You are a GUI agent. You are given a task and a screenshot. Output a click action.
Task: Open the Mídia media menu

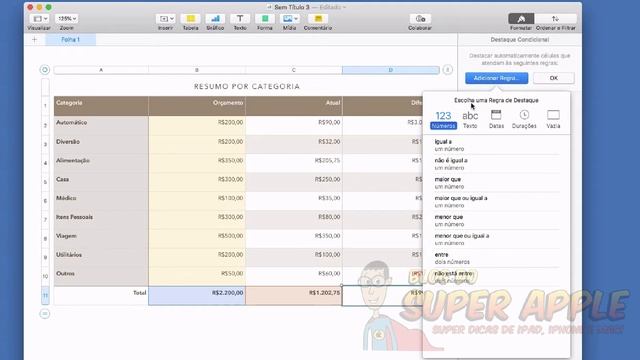(x=289, y=19)
